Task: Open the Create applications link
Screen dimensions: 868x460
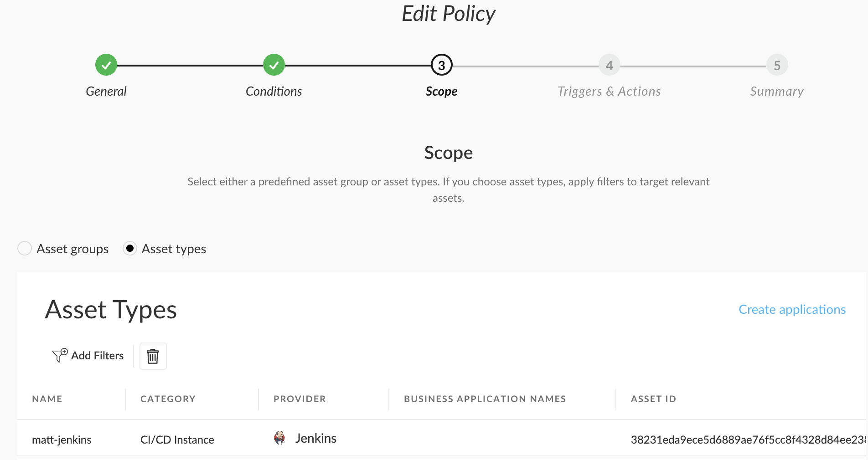Action: pyautogui.click(x=792, y=310)
